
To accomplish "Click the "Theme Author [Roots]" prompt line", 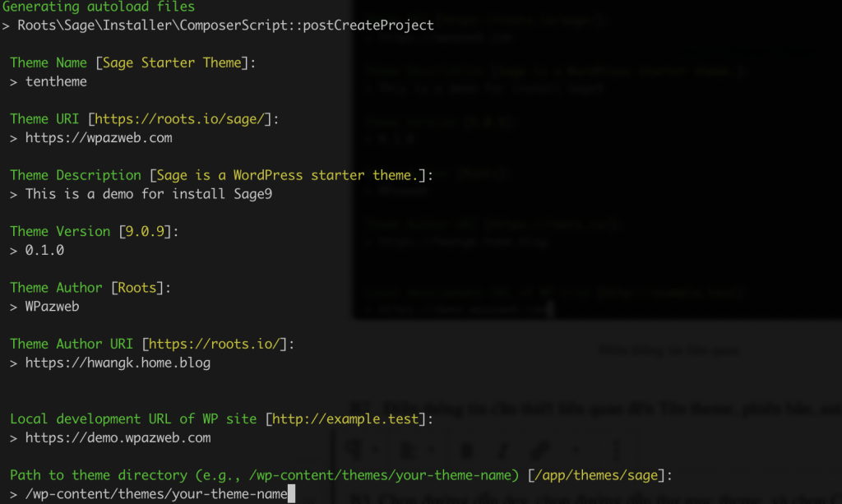I will tap(90, 289).
